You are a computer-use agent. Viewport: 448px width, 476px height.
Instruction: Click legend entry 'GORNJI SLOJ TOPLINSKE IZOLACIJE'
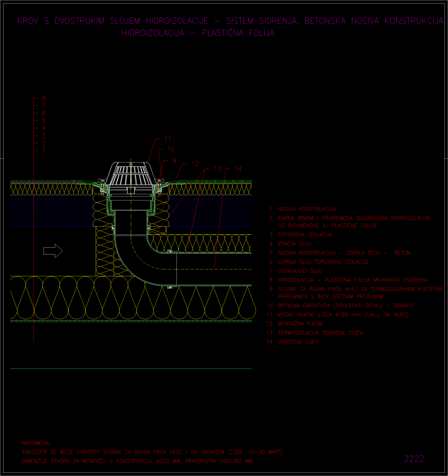click(323, 262)
